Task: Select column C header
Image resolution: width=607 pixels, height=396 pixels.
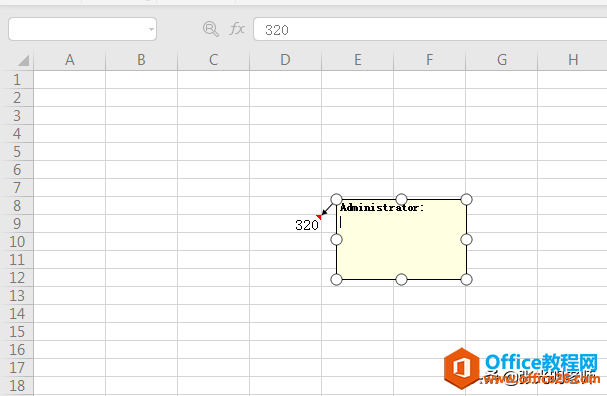Action: click(213, 60)
